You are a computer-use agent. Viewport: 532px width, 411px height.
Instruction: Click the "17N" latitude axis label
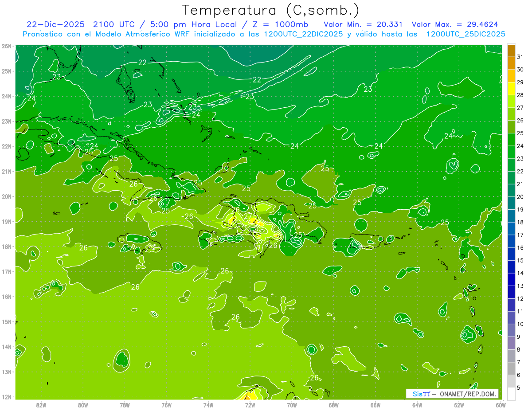(7, 271)
